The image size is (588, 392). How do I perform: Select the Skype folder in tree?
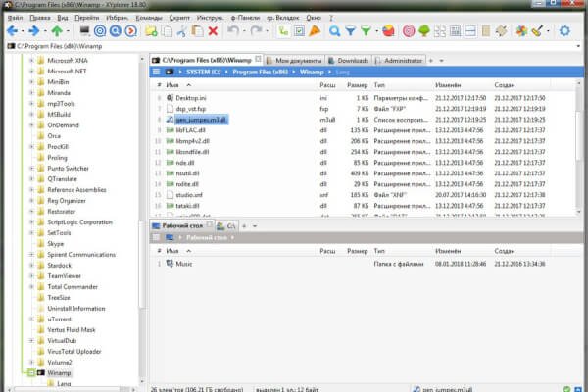coord(56,244)
